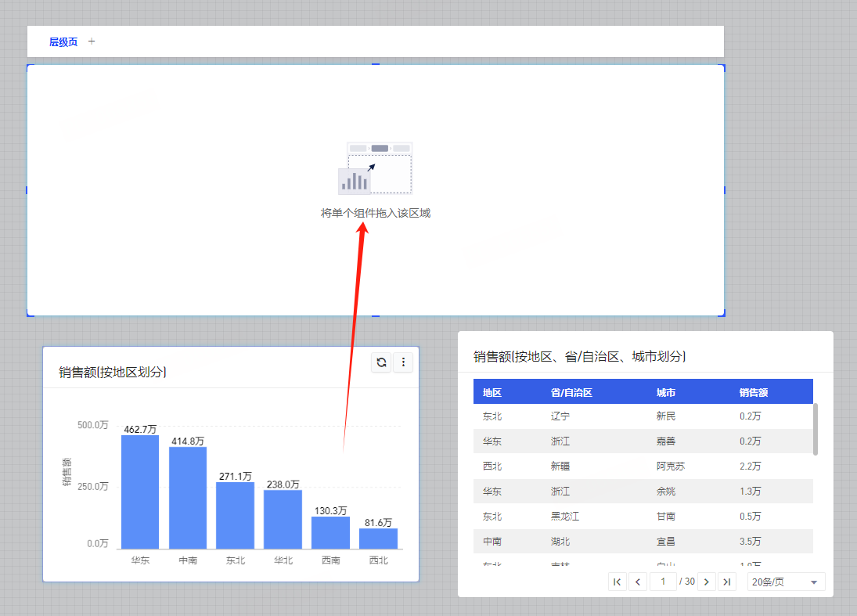Go to the previous table page

coord(638,582)
